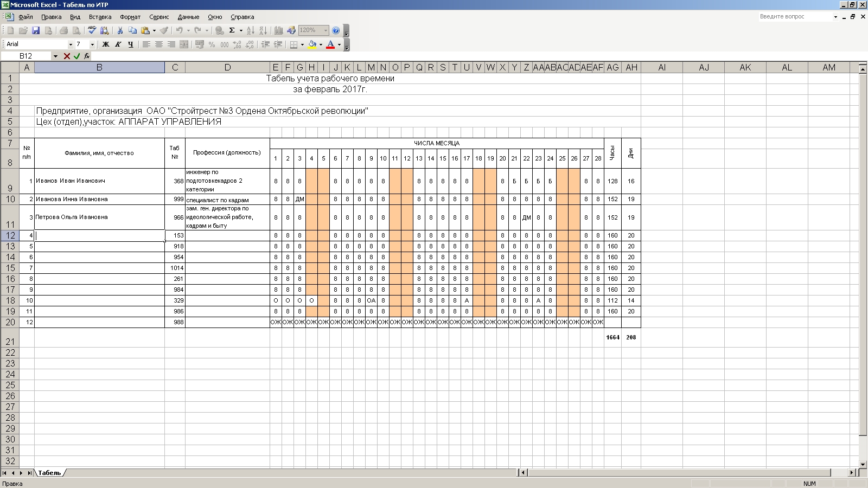Image resolution: width=868 pixels, height=488 pixels.
Task: Select total cell showing 1664
Action: 612,337
